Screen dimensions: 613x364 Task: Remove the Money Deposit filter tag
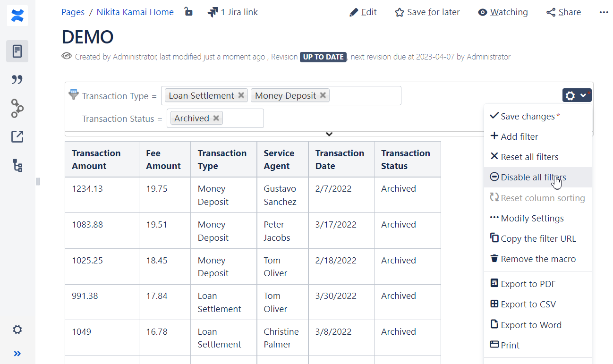pos(323,95)
